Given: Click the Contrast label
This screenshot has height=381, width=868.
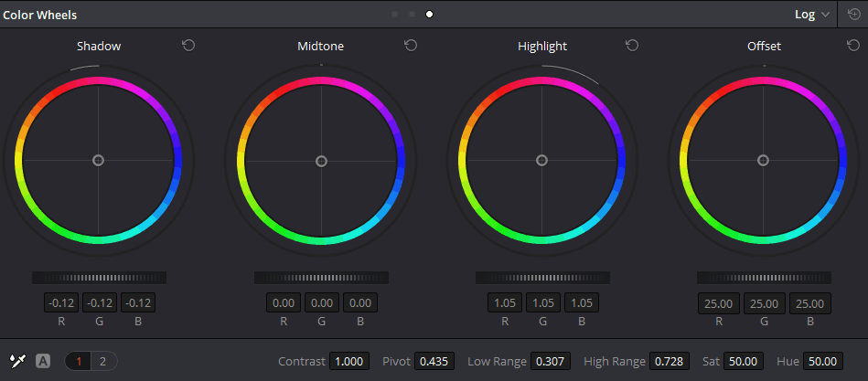Looking at the screenshot, I should 302,362.
